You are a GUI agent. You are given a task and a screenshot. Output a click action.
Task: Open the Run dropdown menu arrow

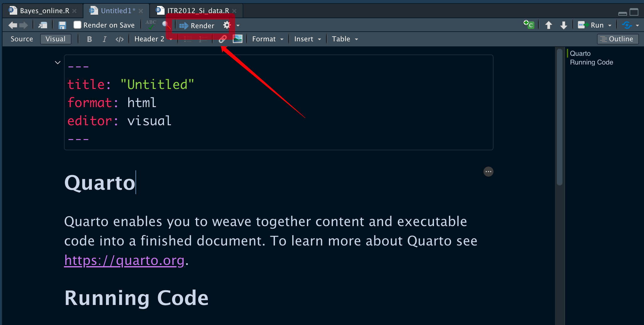(x=610, y=26)
